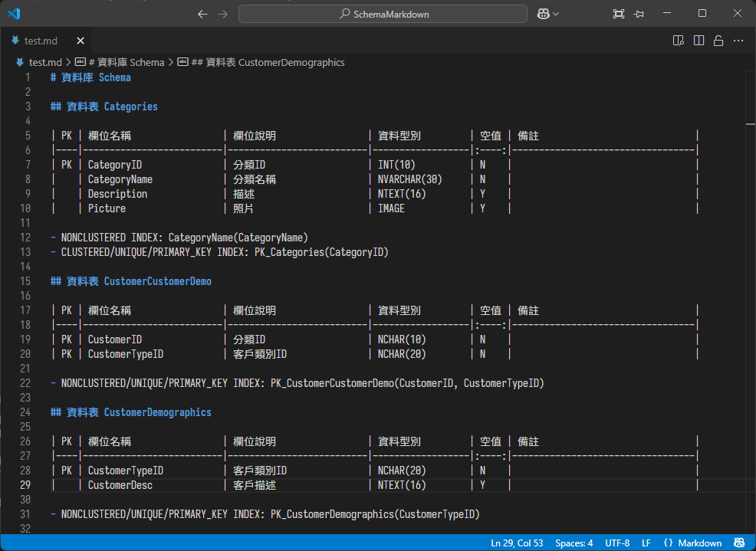Change the LF end-of-line sequence
Screen dimensions: 756x551
tap(646, 543)
